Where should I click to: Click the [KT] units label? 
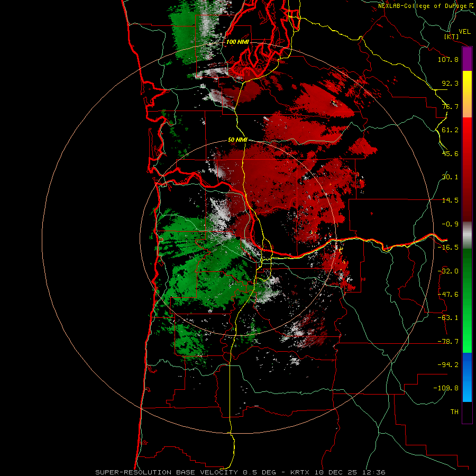click(x=452, y=36)
